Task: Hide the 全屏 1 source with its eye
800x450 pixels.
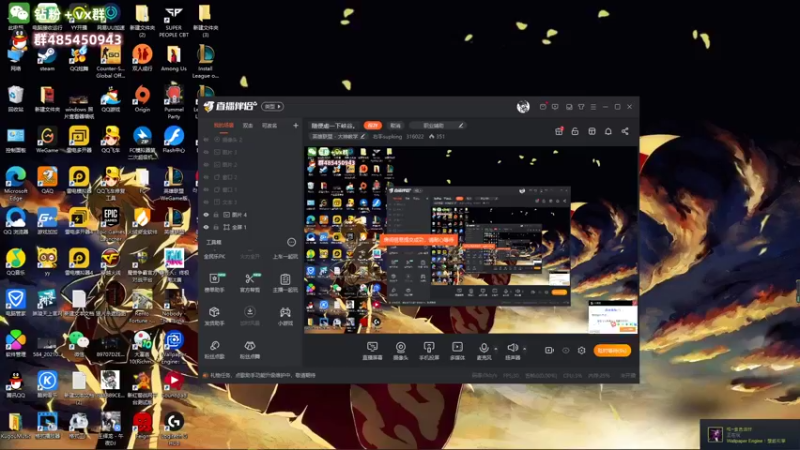Action: (x=206, y=227)
